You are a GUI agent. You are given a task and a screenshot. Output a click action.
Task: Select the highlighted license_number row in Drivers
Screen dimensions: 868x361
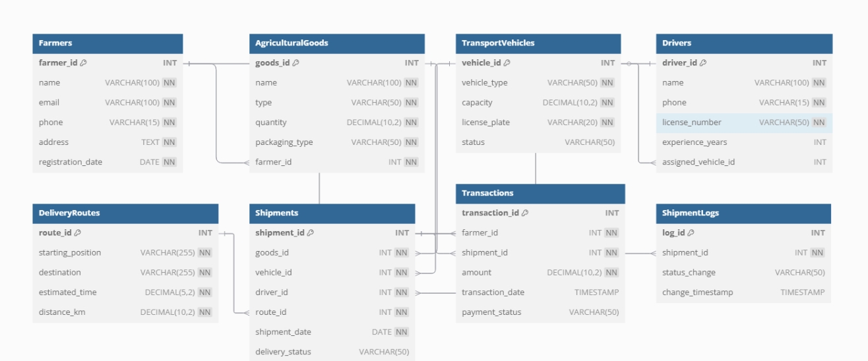(743, 123)
